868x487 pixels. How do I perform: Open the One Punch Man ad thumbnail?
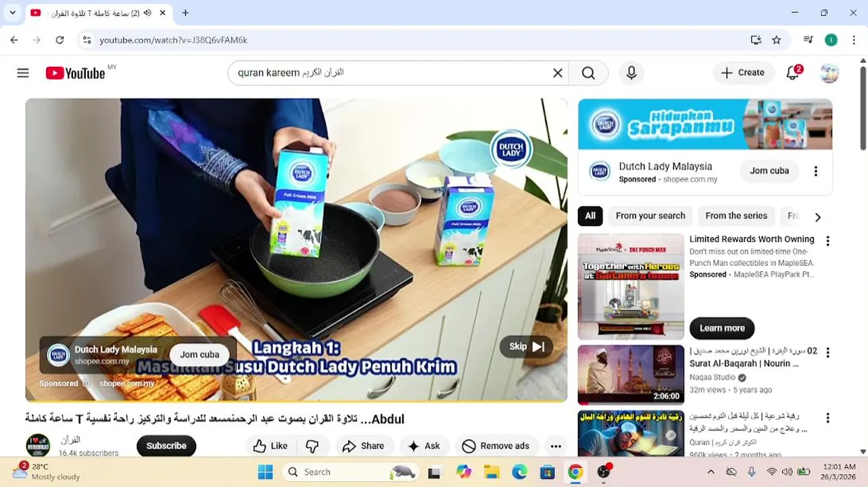click(631, 286)
